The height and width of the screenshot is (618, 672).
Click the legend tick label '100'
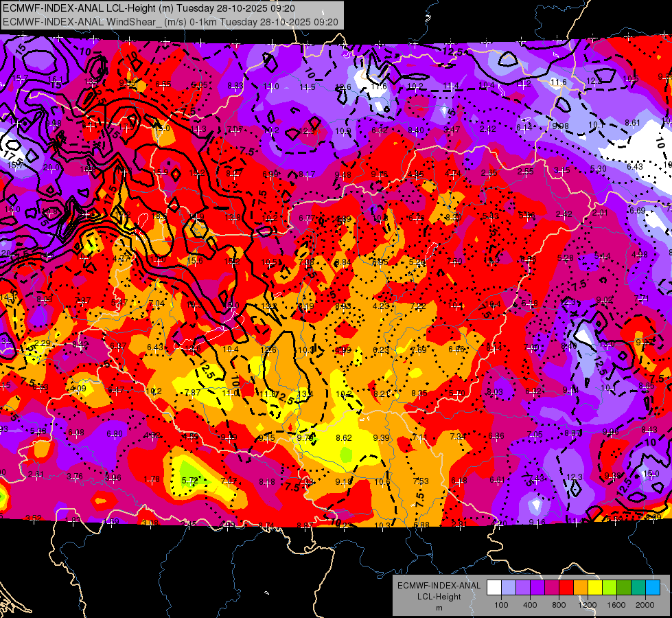[501, 605]
